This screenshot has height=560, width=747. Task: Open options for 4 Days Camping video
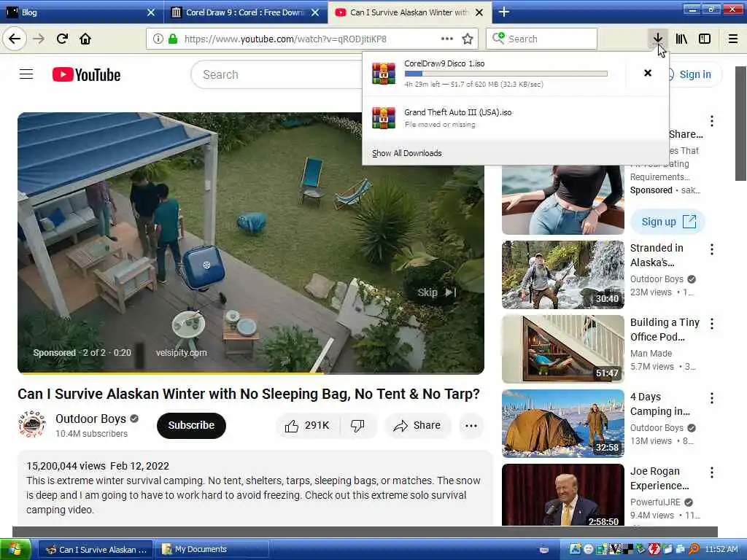pos(712,398)
